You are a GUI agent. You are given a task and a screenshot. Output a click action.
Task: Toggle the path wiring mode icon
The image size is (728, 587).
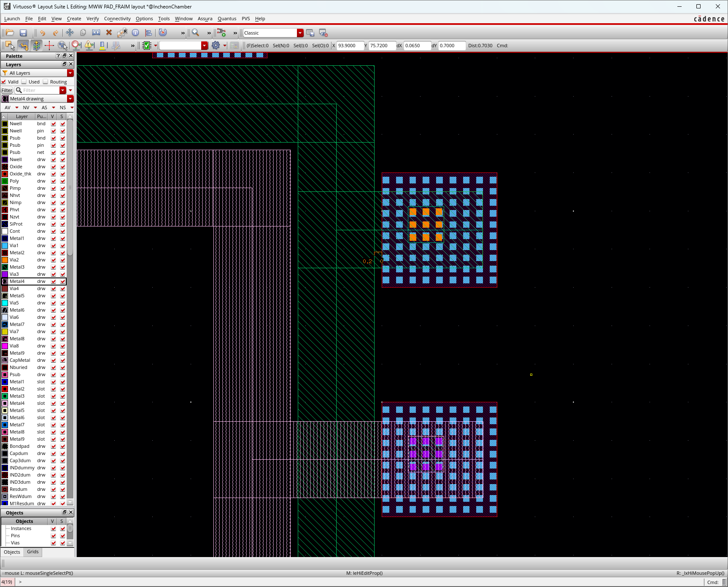(x=24, y=46)
